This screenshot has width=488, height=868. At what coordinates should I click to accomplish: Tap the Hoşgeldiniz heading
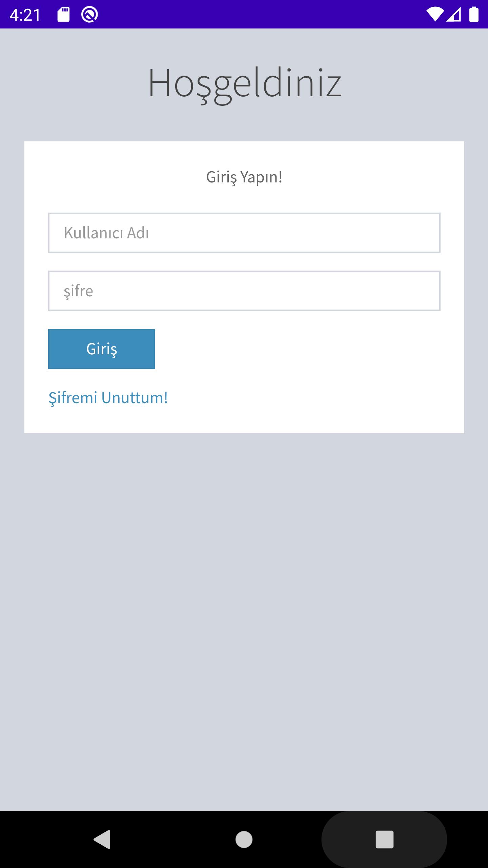(x=244, y=83)
